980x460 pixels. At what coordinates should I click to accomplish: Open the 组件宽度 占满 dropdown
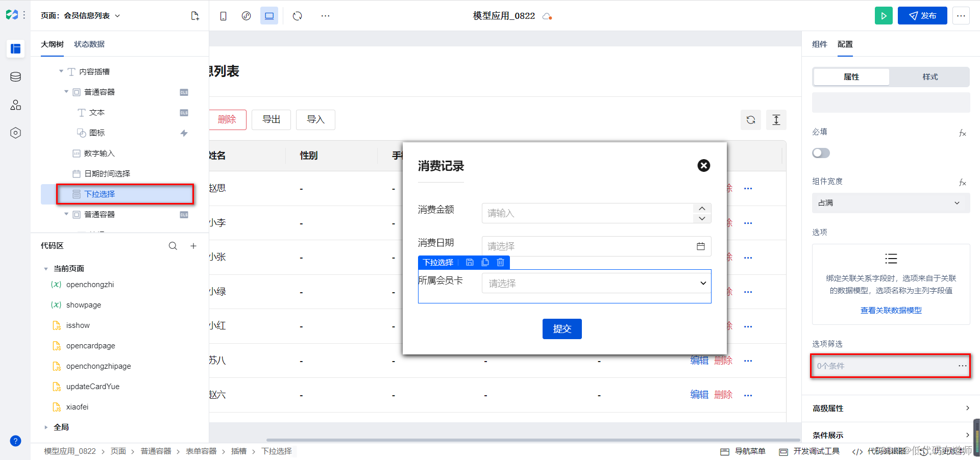[x=891, y=203]
